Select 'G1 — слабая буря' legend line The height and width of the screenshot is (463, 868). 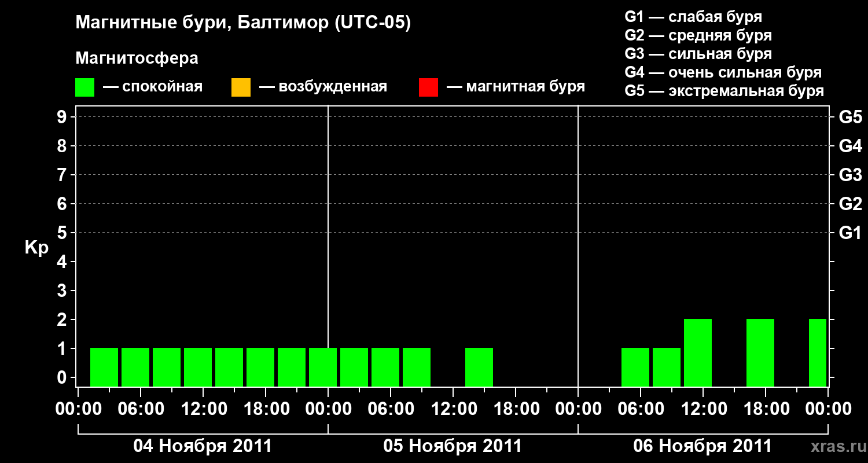click(x=693, y=17)
